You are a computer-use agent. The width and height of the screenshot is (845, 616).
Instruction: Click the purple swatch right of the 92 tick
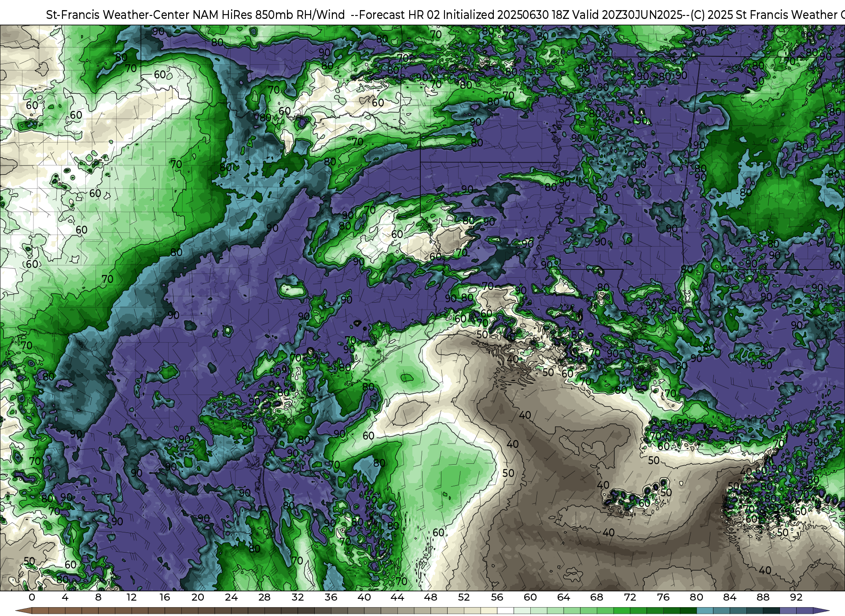pos(805,611)
